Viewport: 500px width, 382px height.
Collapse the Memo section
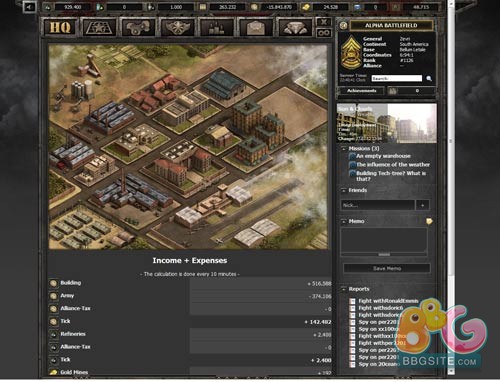(x=344, y=221)
